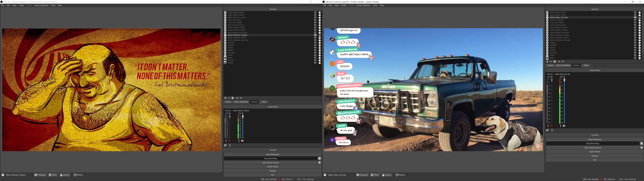Show the Discord source in left window
644x181 pixels.
315,60
